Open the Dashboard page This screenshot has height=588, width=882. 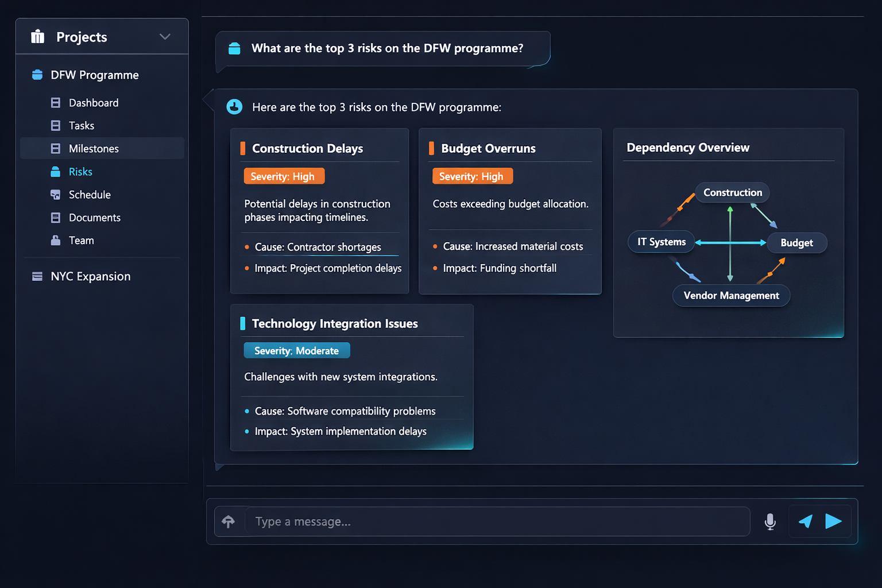pos(94,103)
